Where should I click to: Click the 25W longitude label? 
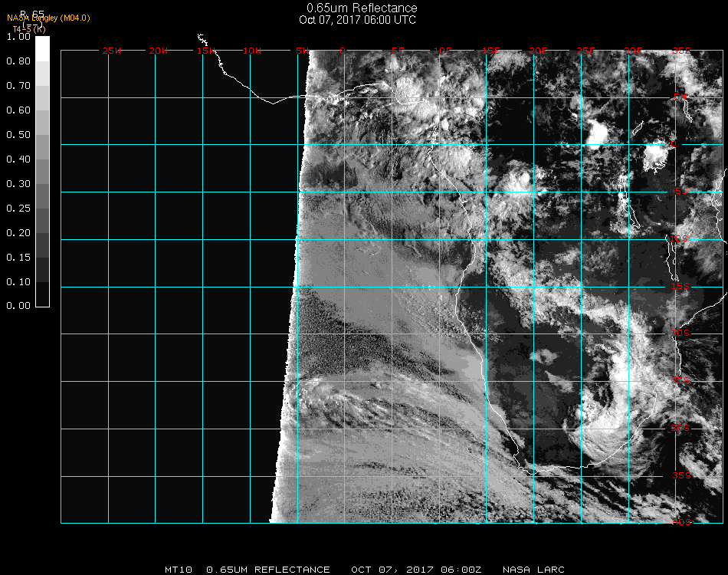coord(112,51)
